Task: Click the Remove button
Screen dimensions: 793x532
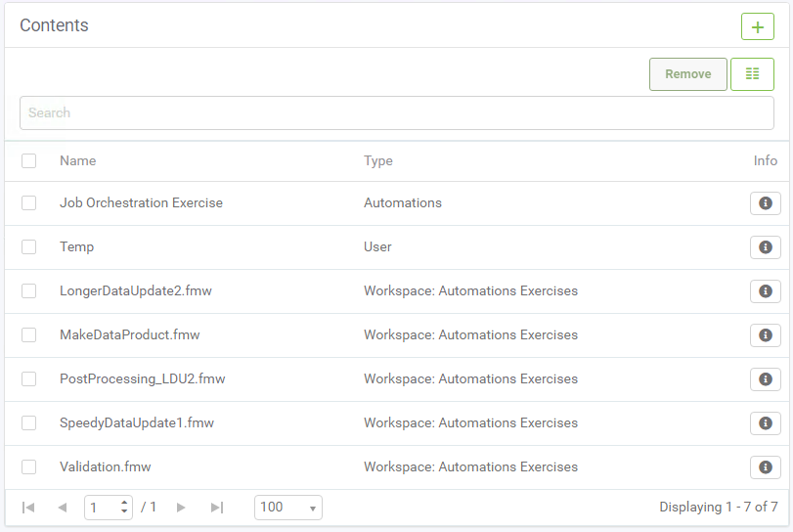Action: (687, 73)
